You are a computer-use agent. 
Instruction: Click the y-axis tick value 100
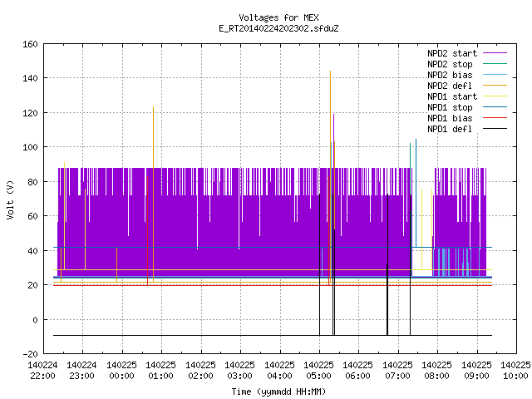click(x=30, y=147)
